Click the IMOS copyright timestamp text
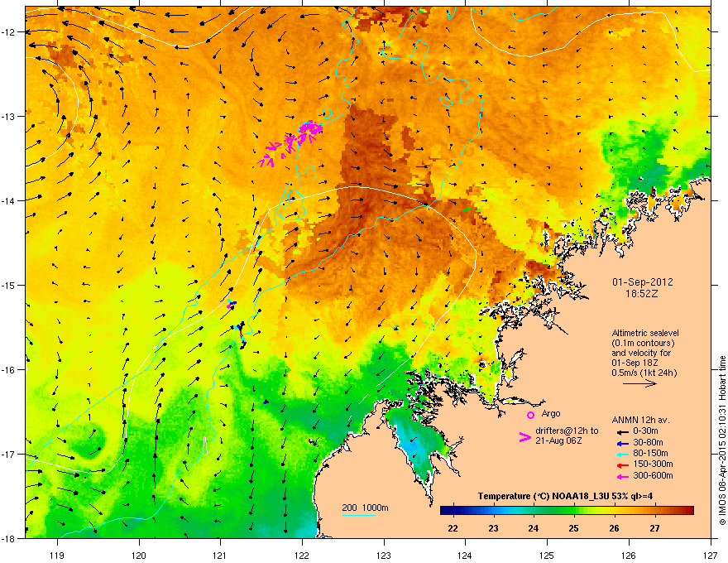Viewport: 728px width, 563px height. coord(722,440)
